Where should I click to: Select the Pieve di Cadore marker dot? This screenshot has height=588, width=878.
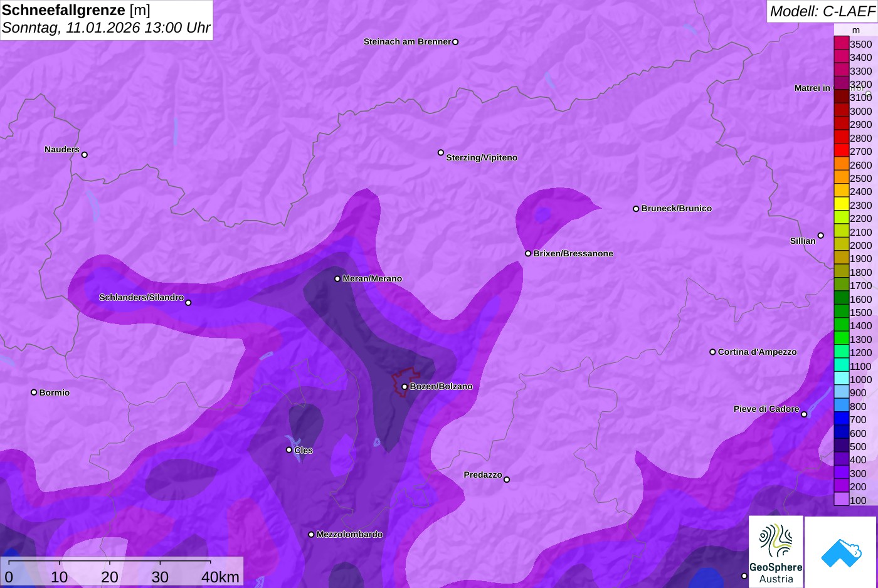(804, 414)
